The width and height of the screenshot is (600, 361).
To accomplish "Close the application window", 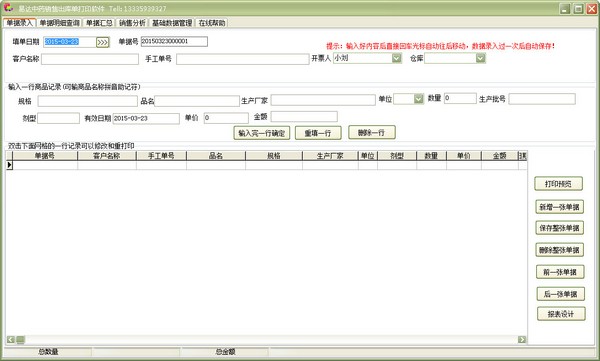I will pyautogui.click(x=592, y=9).
